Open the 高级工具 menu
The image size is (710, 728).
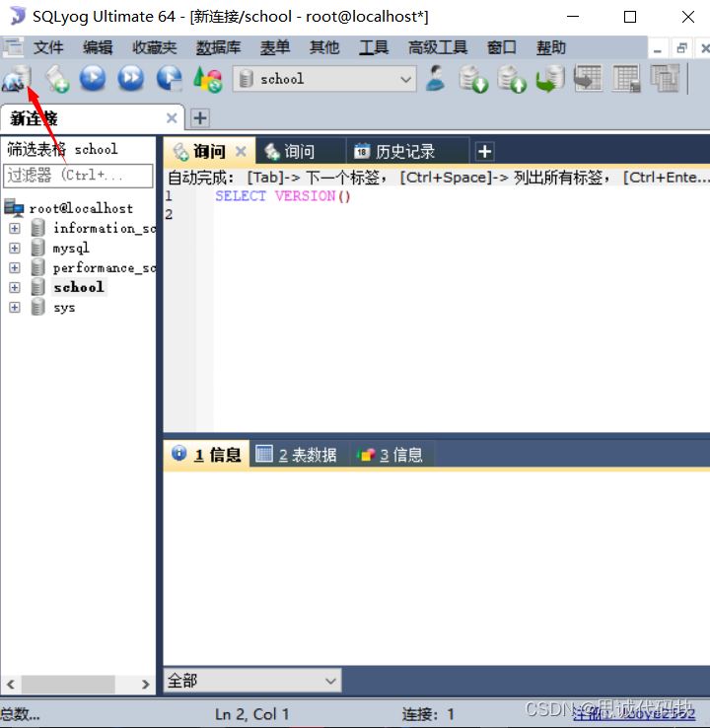pos(437,47)
